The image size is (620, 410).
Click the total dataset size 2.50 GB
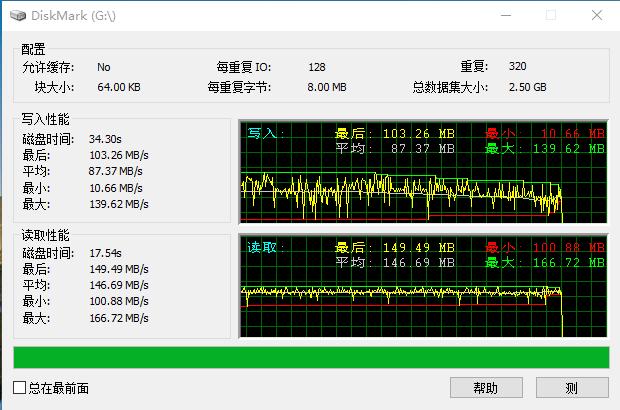tap(527, 87)
